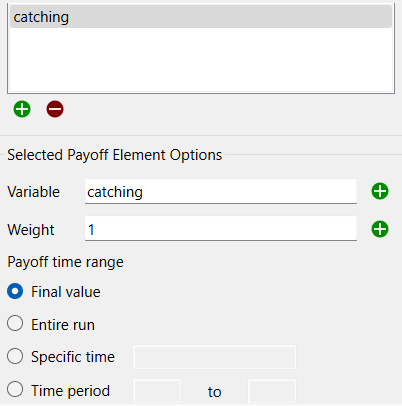Switch payoff range to Time period
Screen dimensions: 402x406
pyautogui.click(x=15, y=389)
